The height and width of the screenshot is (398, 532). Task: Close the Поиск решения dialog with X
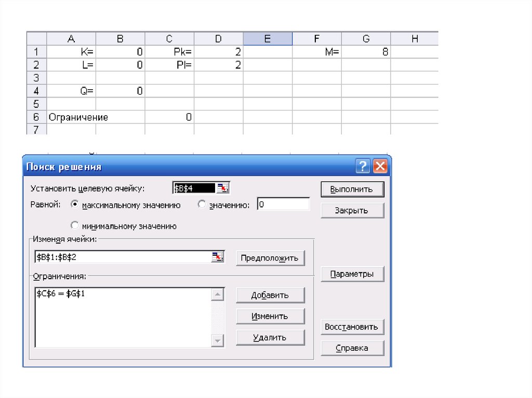click(380, 167)
